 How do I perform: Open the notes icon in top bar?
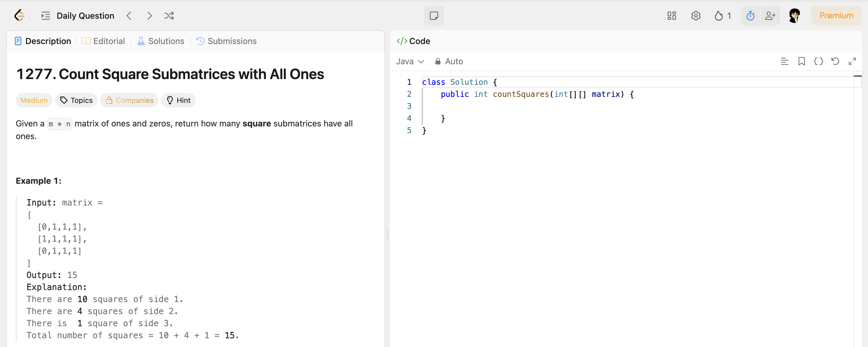tap(434, 15)
